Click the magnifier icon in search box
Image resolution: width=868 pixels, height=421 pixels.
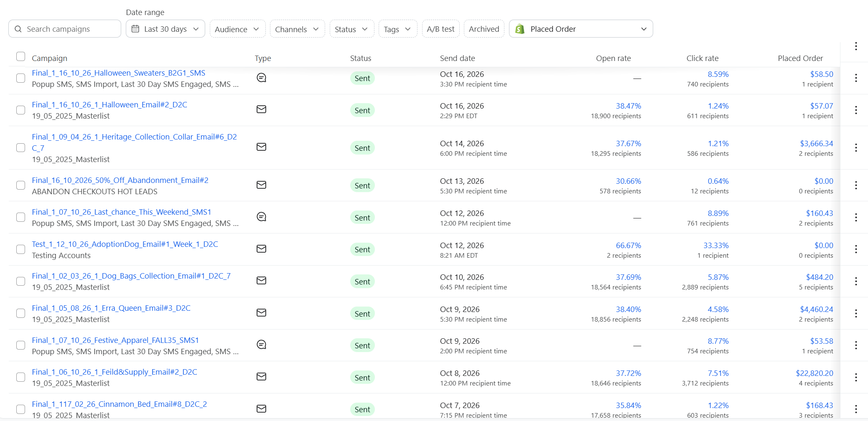coord(18,29)
